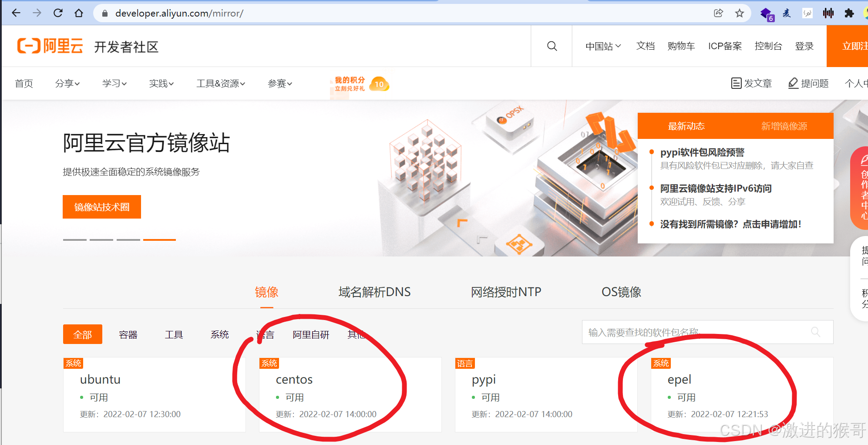Viewport: 868px width, 445px height.
Task: Expand the 分享 menu
Action: 67,83
